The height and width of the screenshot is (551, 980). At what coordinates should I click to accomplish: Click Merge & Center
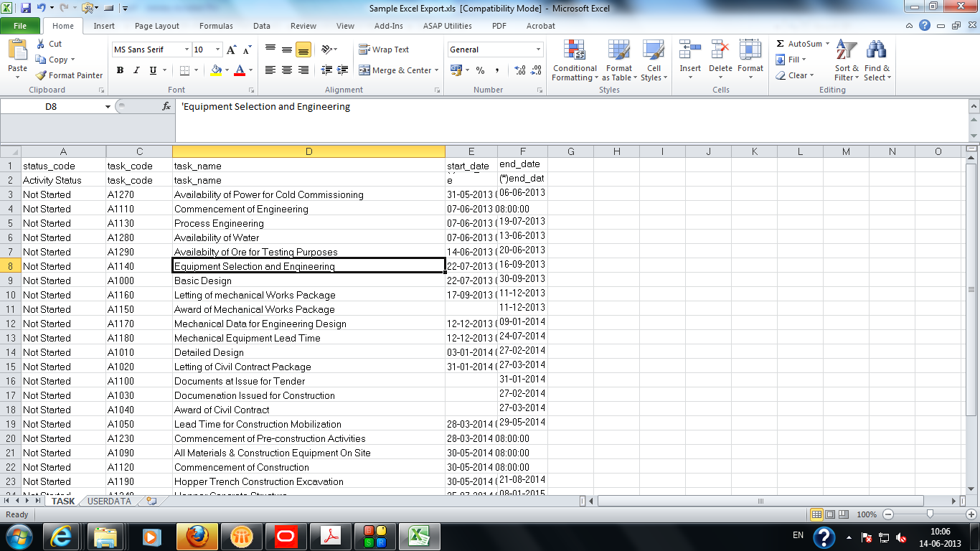395,70
